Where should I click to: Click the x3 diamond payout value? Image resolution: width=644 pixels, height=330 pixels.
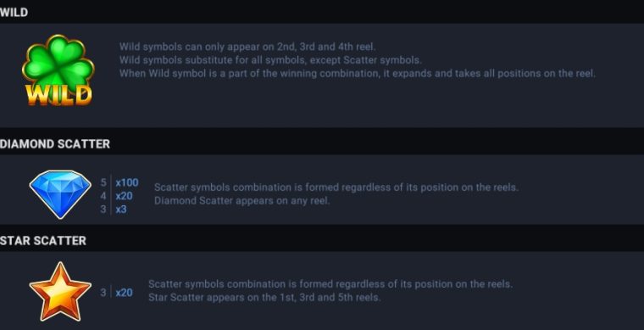[x=121, y=210]
